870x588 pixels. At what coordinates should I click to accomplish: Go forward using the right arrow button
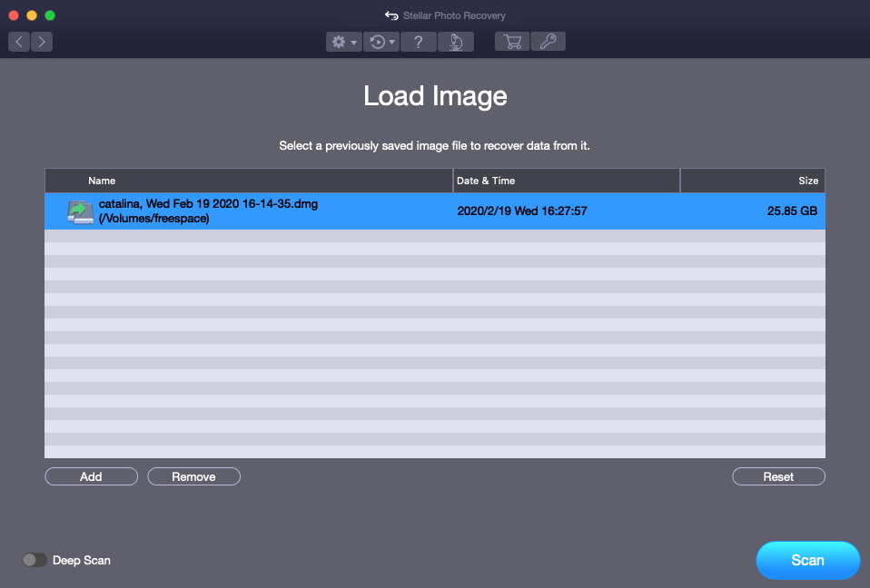42,42
